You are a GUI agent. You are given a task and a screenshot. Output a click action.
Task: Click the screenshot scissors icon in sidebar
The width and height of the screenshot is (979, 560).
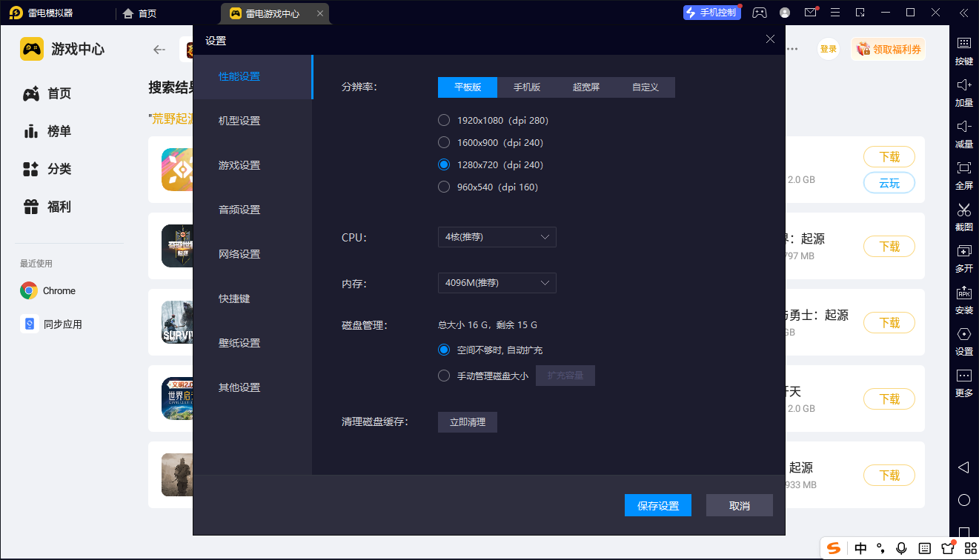click(x=963, y=210)
